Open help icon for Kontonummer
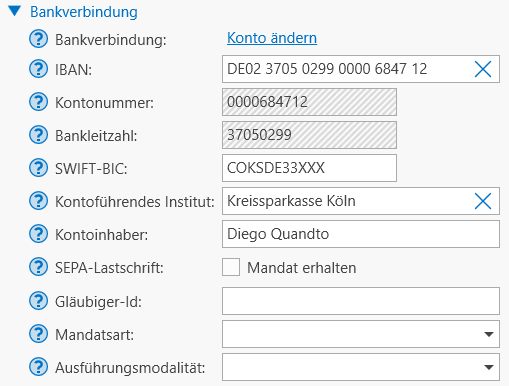The image size is (509, 386). (x=39, y=102)
